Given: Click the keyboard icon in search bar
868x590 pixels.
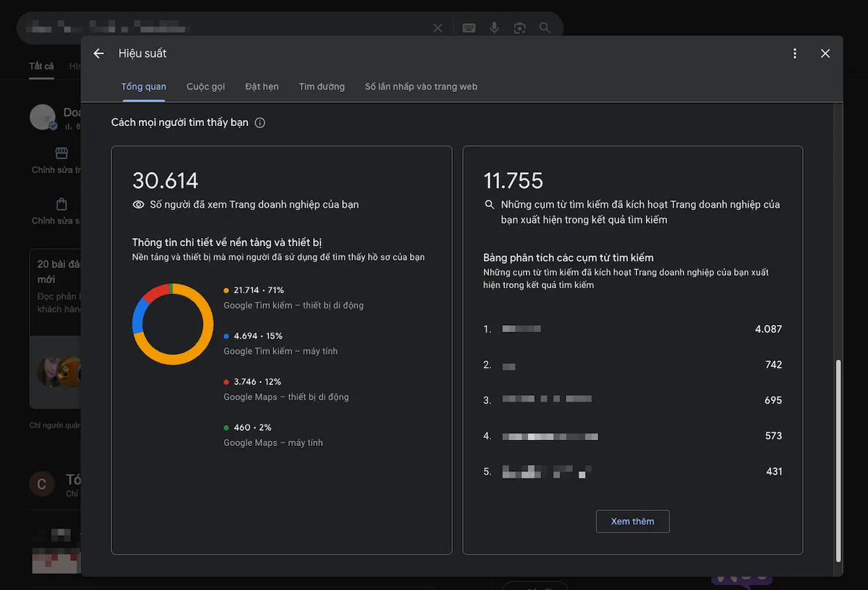Looking at the screenshot, I should click(x=469, y=28).
